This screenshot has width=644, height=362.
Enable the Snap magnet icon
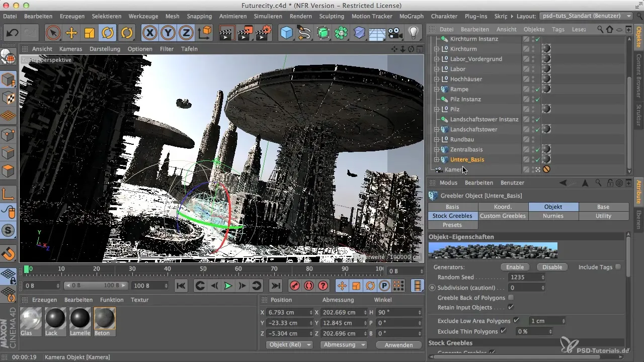click(9, 253)
